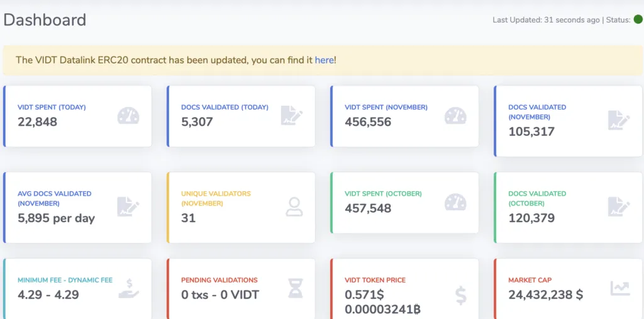This screenshot has height=319, width=644.
Task: Click the user icon on Unique Validators card
Action: 294,207
